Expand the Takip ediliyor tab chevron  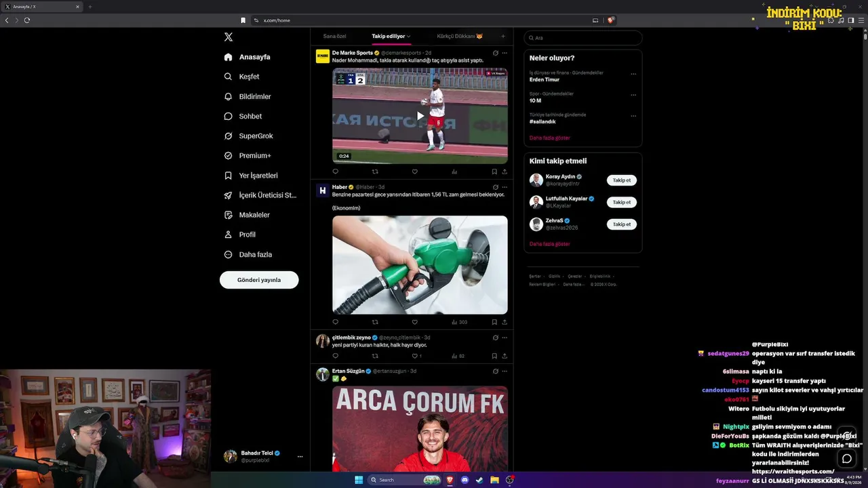point(408,36)
